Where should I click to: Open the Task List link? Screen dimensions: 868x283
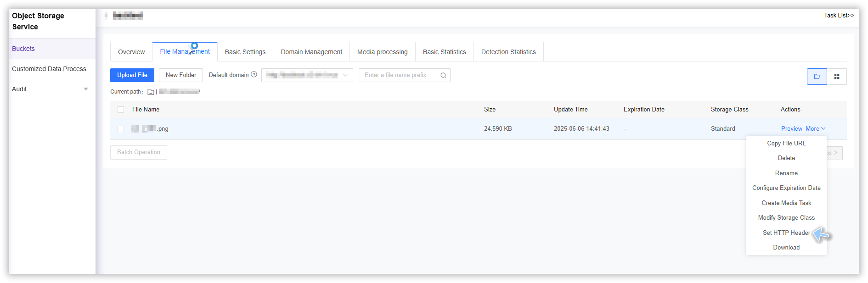839,16
